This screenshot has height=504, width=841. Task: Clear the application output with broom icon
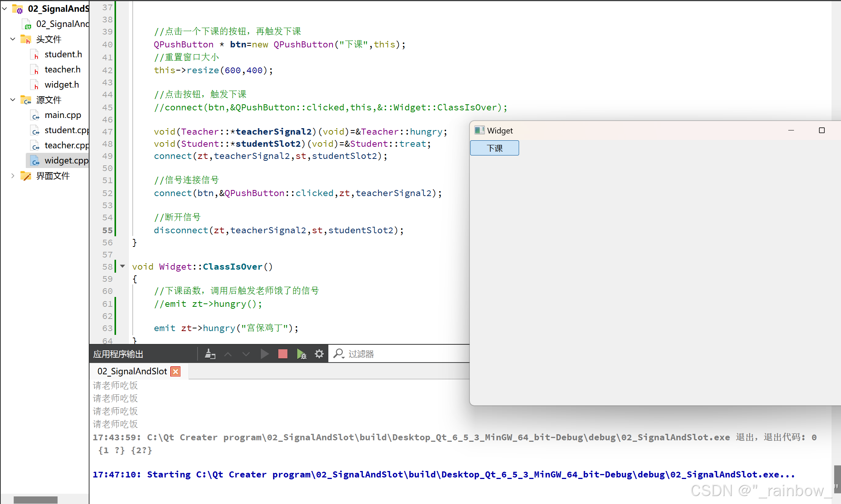(x=210, y=354)
